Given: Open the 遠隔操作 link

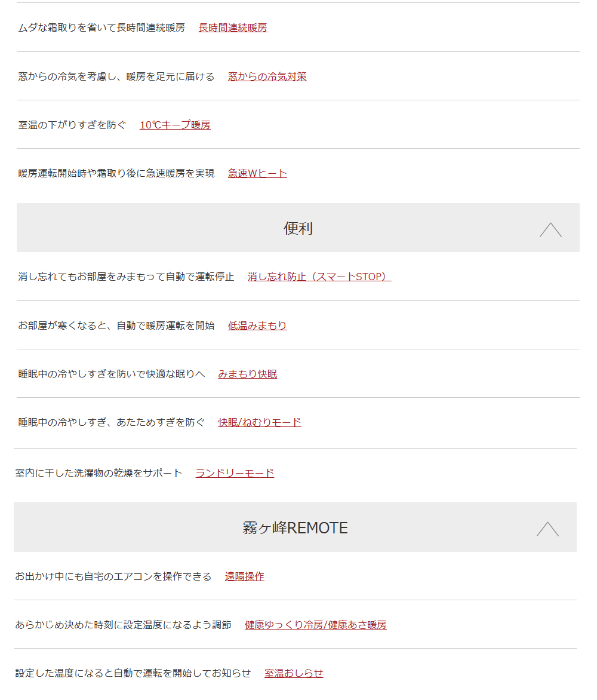Looking at the screenshot, I should point(245,576).
